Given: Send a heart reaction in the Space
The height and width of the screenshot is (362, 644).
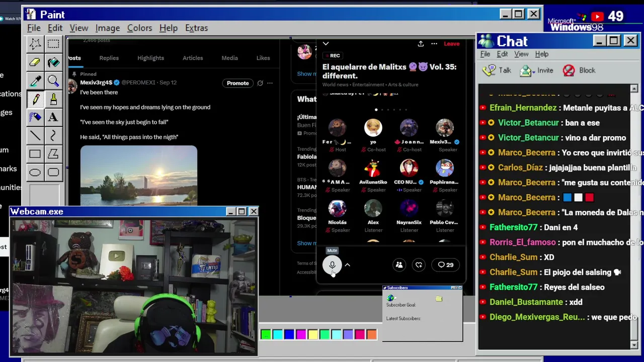Looking at the screenshot, I should click(x=419, y=265).
